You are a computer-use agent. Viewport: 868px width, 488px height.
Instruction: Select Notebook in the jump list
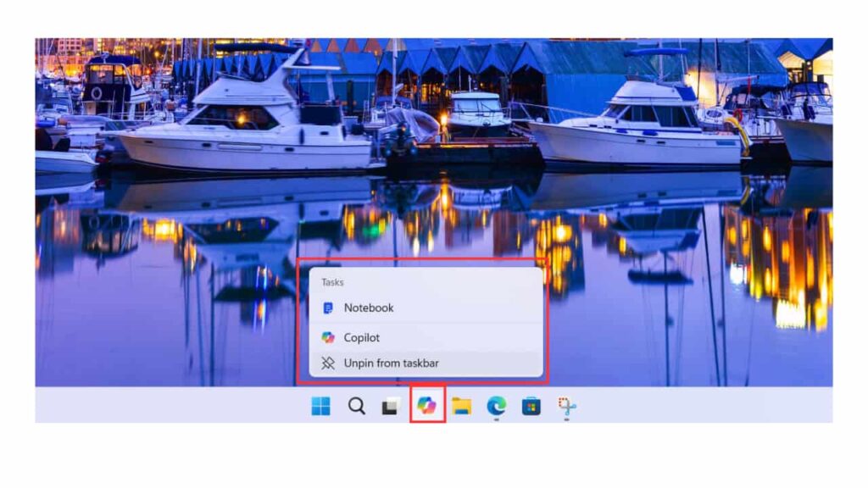426,308
